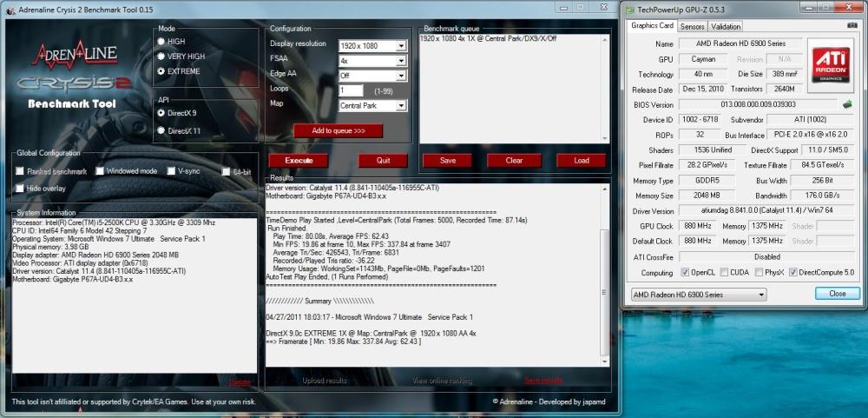Click the View online ranking link
The width and height of the screenshot is (868, 418).
point(442,381)
